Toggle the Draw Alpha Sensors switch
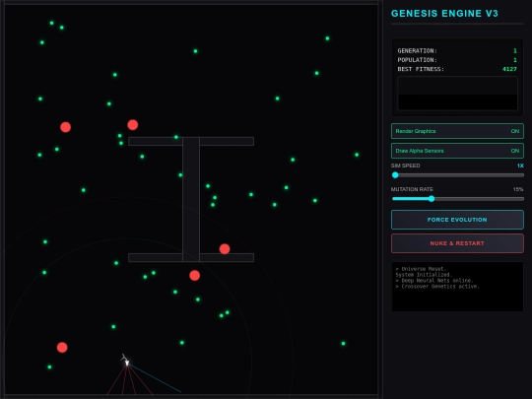Viewport: 532px width, 399px height. [457, 151]
